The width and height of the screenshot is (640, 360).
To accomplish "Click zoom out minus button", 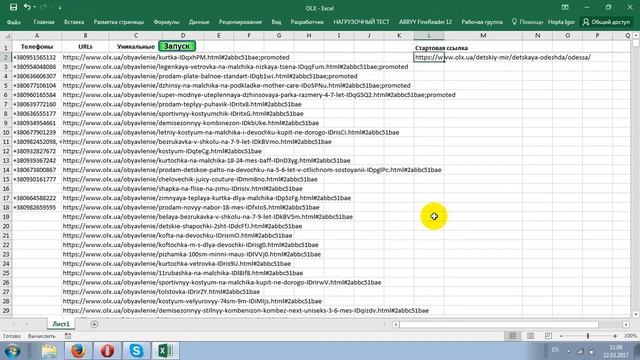I will click(x=562, y=336).
